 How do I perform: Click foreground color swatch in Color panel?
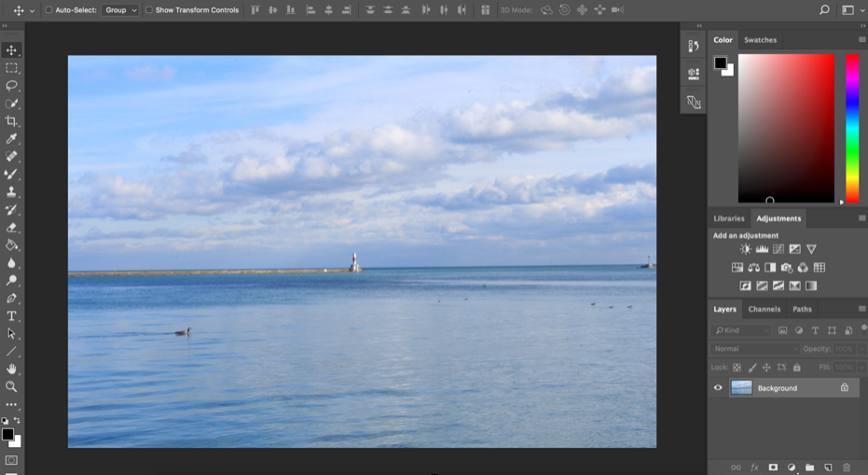coord(720,63)
